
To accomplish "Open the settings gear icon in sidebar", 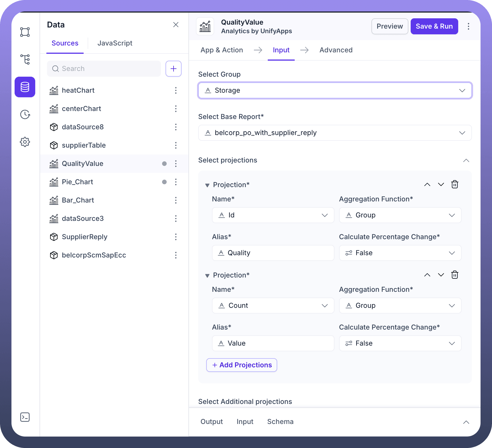I will click(x=25, y=142).
